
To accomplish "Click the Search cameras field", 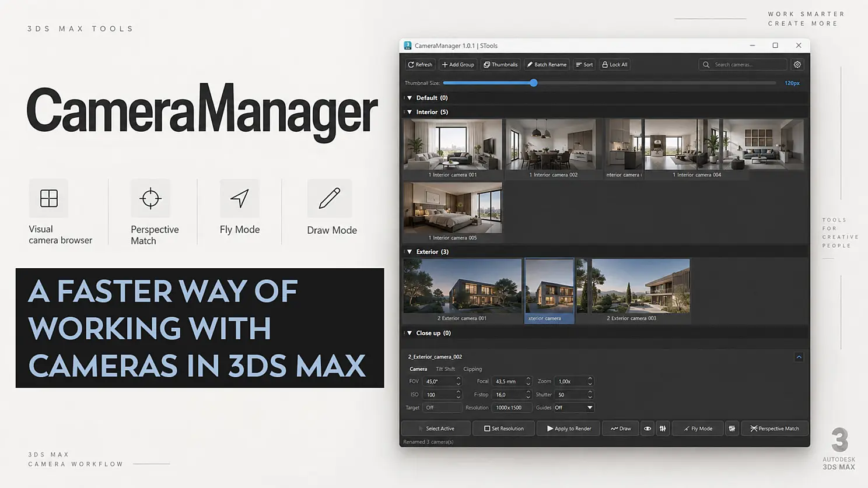I will (743, 65).
